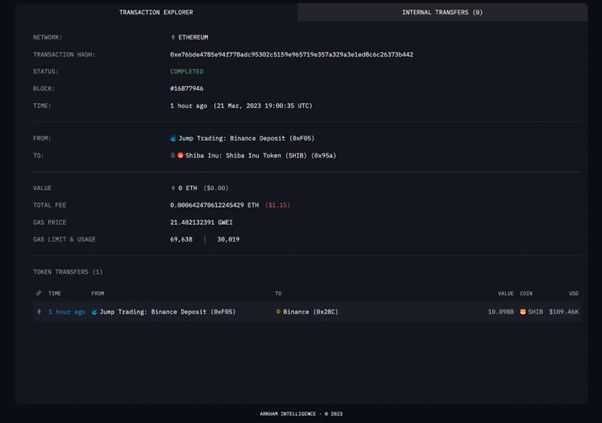This screenshot has height=423, width=602.
Task: Click the SHIB coin icon in the transfer row
Action: point(522,312)
